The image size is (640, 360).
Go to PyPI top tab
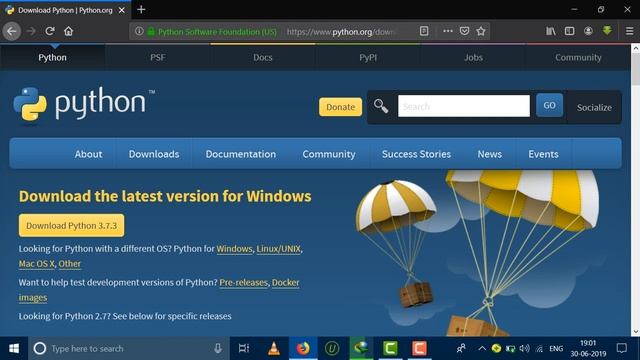pyautogui.click(x=368, y=58)
